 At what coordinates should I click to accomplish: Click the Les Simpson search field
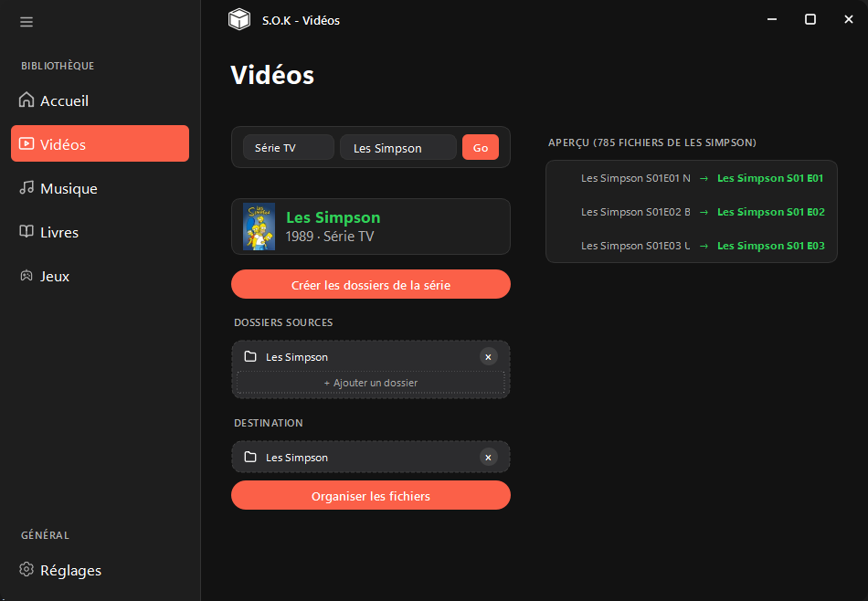pyautogui.click(x=398, y=148)
